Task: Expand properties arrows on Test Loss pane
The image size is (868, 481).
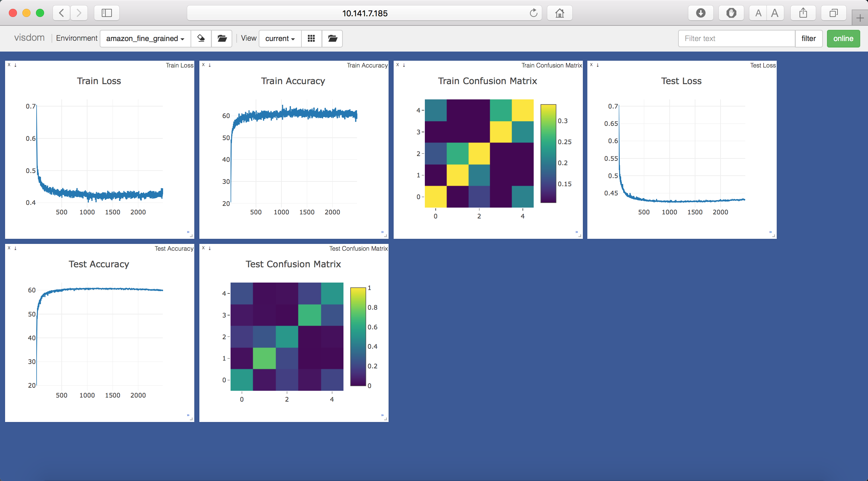Action: point(770,232)
